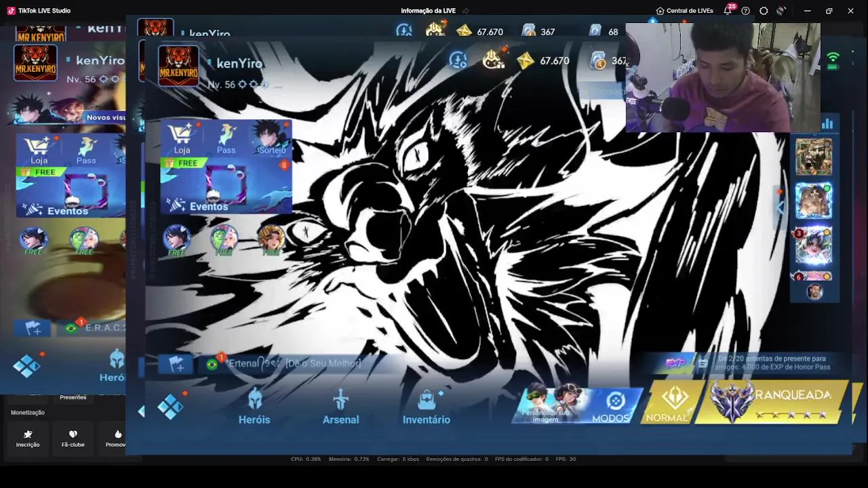Open the help question mark icon
Screen dimensions: 868x488
click(x=745, y=11)
